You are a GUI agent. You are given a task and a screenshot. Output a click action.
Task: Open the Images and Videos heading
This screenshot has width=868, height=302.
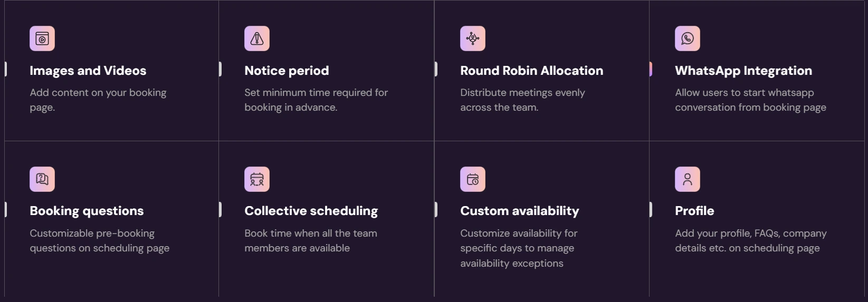pyautogui.click(x=88, y=71)
